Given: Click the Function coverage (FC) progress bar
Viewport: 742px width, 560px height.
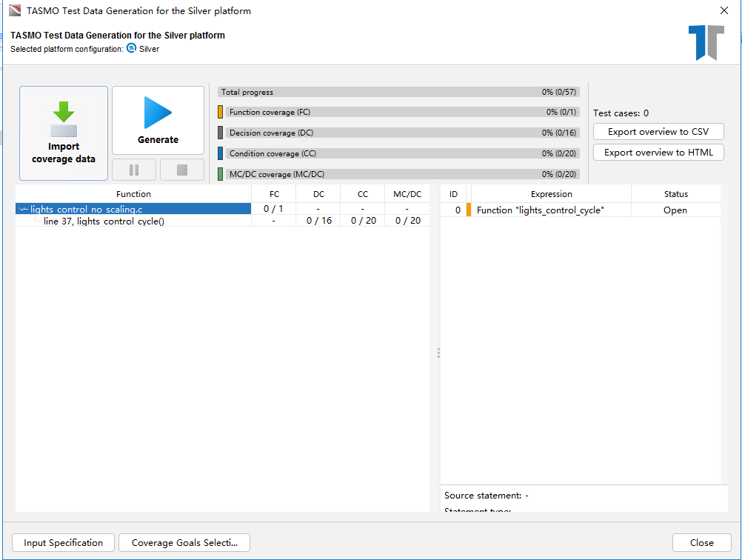Looking at the screenshot, I should click(x=403, y=112).
